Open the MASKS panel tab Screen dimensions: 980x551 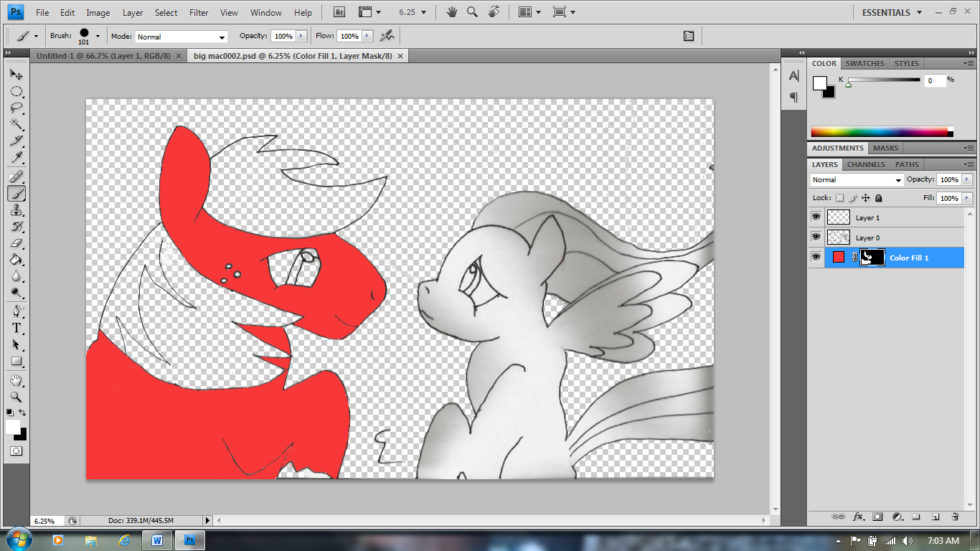coord(885,148)
